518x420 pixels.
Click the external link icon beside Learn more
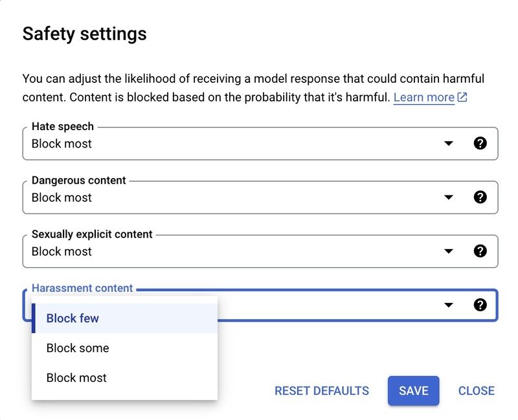[461, 97]
